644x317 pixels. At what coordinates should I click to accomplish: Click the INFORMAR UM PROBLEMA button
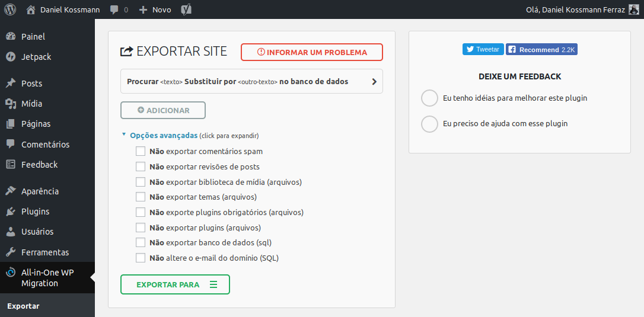pos(311,52)
